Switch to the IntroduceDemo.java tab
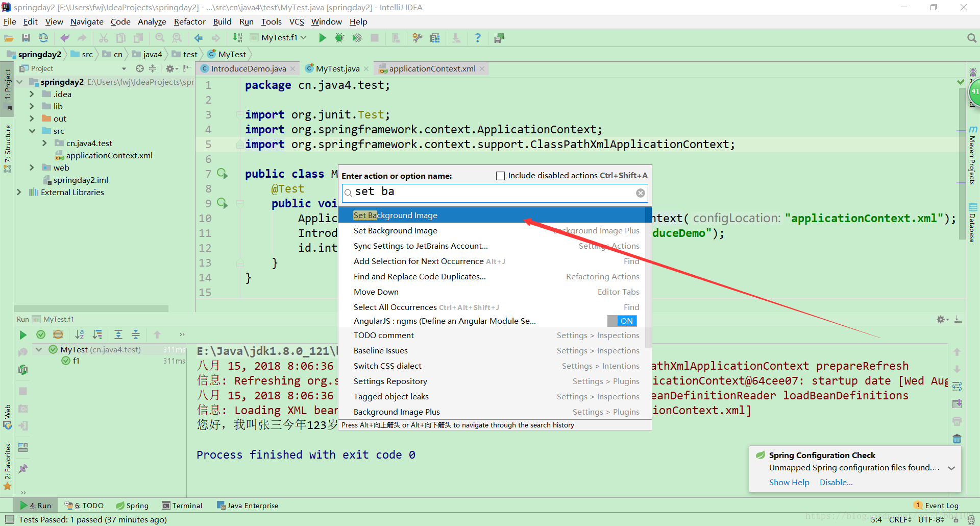The height and width of the screenshot is (526, 980). (x=248, y=68)
